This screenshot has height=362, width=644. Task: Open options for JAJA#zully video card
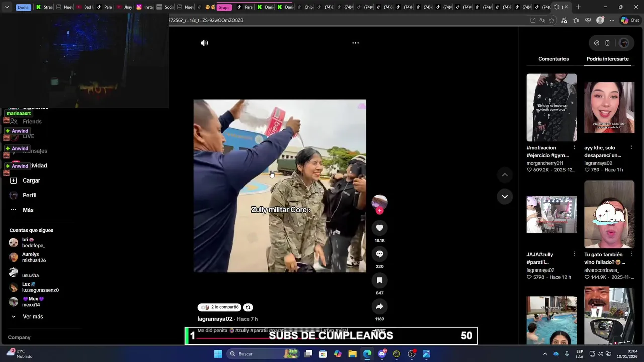point(574,254)
